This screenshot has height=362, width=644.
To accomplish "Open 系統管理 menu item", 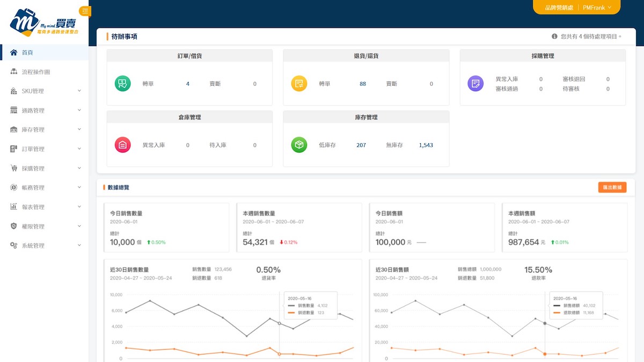I will 44,246.
